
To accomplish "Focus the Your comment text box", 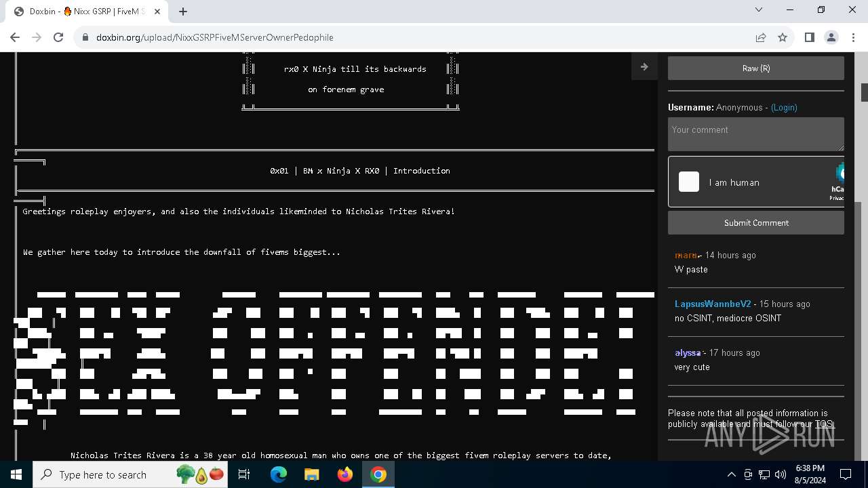I will (756, 134).
